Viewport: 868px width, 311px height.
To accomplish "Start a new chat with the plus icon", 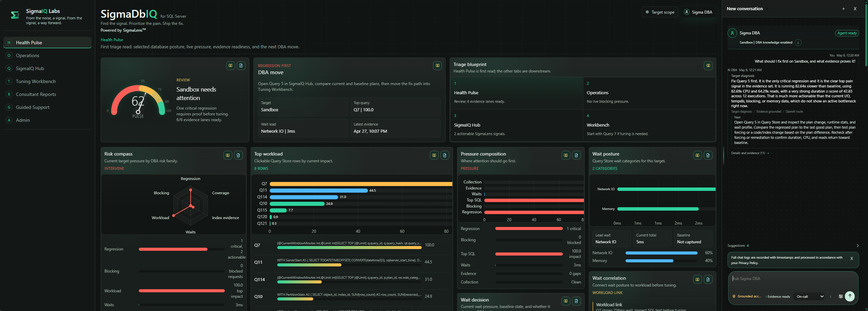I will [x=844, y=9].
